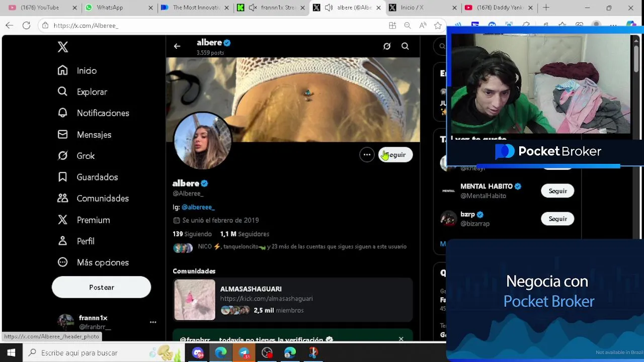Open Perfil in the sidebar

76,241
